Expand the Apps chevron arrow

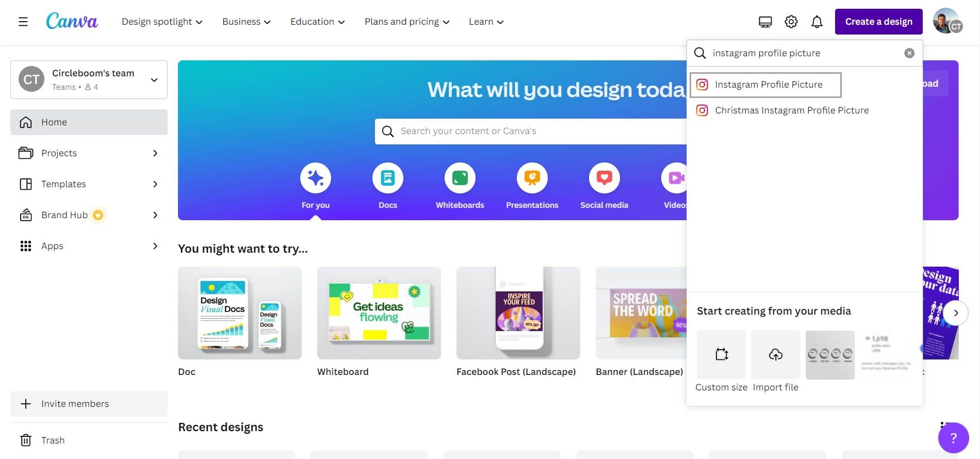pyautogui.click(x=155, y=246)
